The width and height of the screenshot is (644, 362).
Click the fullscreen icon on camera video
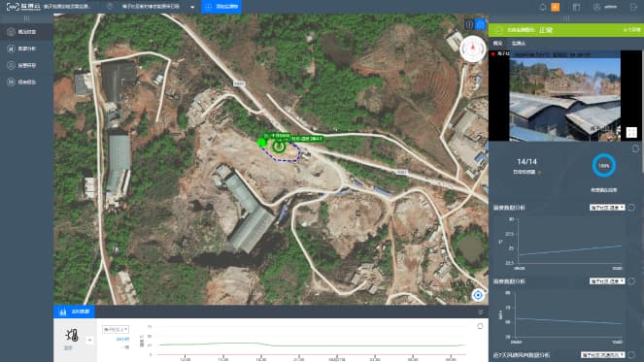tap(630, 132)
